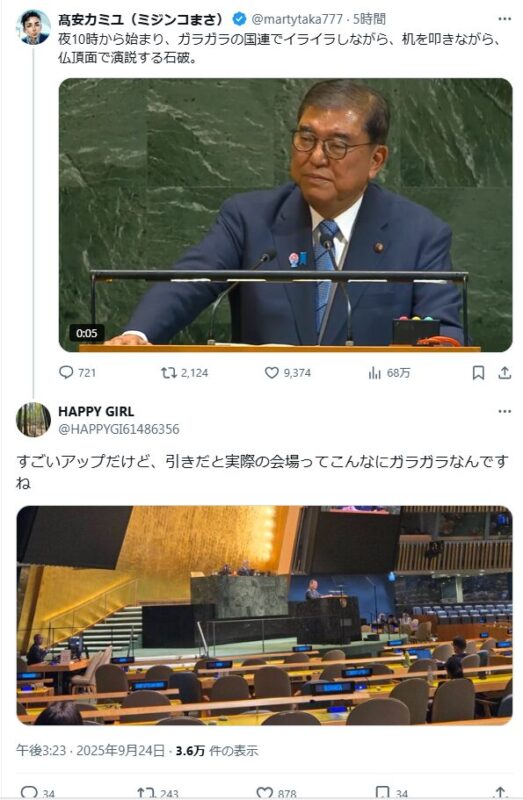Reply to HAPPY GIRL tweet showing 34 comments

[29, 792]
